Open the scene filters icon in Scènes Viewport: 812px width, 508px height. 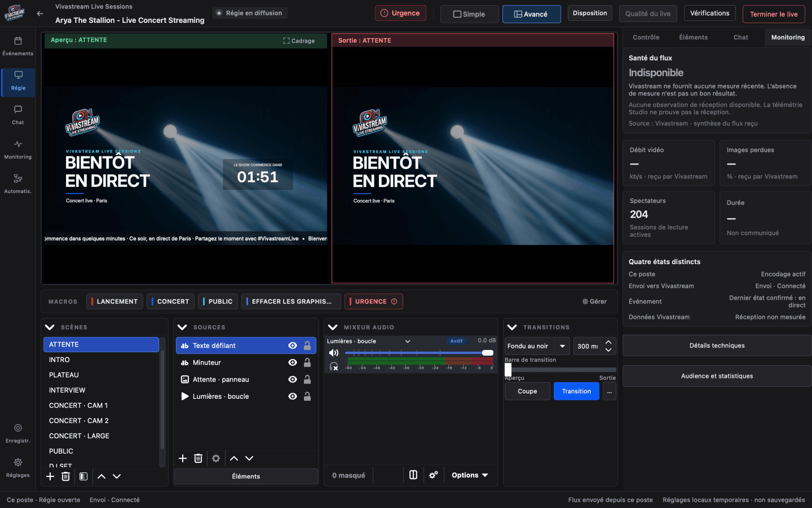pos(83,477)
